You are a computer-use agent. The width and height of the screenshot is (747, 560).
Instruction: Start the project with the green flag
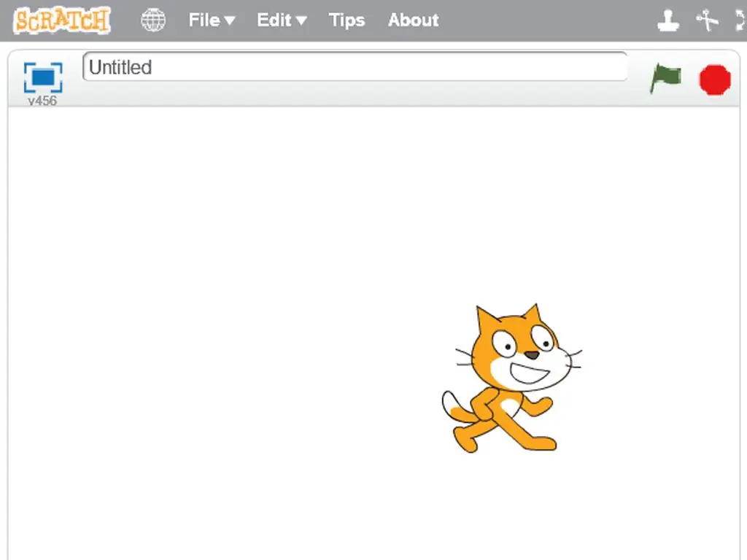pyautogui.click(x=665, y=78)
